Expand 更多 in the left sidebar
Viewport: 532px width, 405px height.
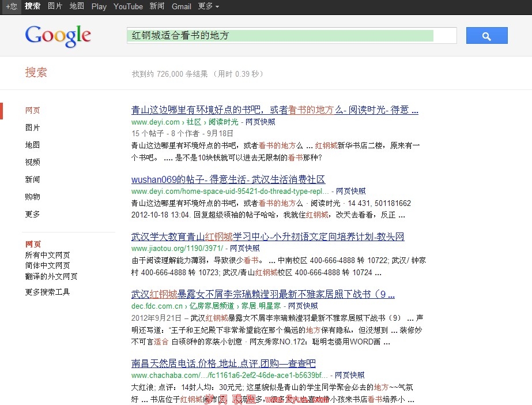tap(33, 214)
